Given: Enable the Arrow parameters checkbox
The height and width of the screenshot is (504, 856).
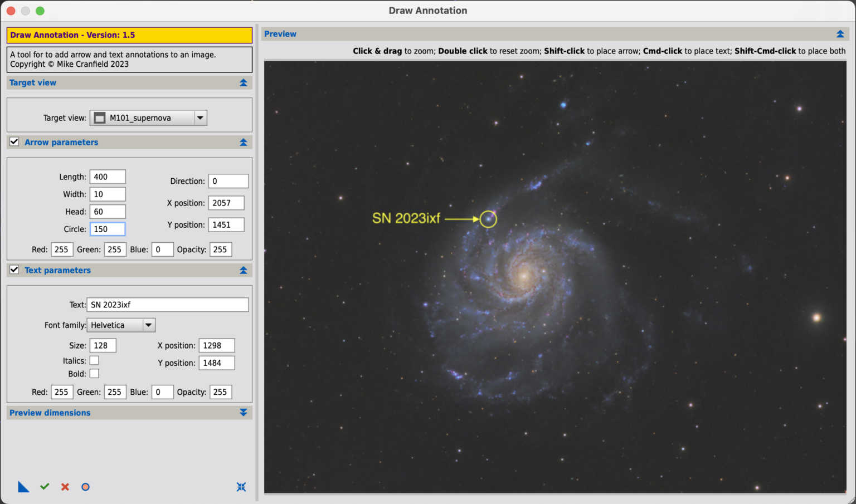Looking at the screenshot, I should coord(14,141).
